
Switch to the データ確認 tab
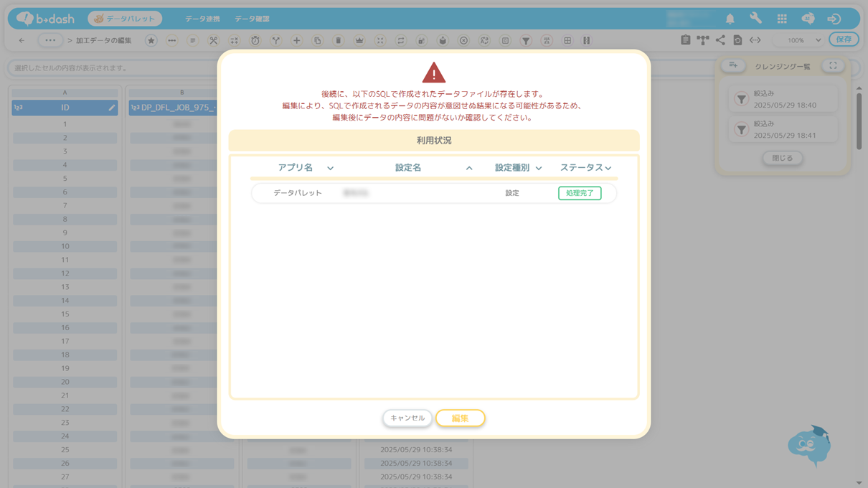(252, 19)
